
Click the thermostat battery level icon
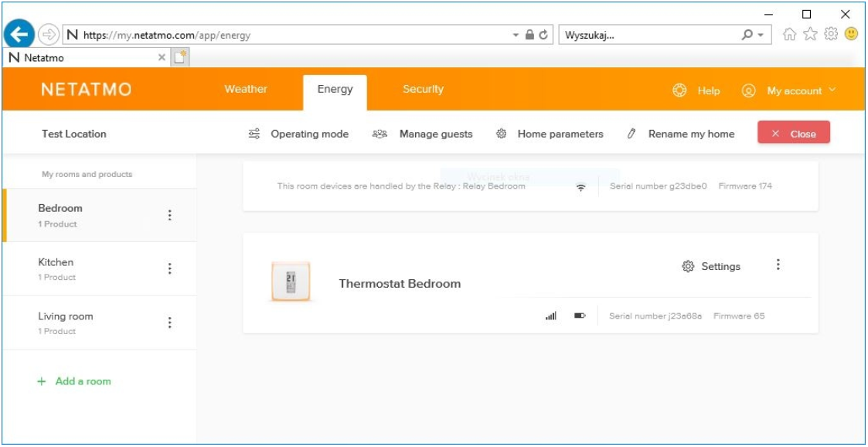pyautogui.click(x=580, y=316)
